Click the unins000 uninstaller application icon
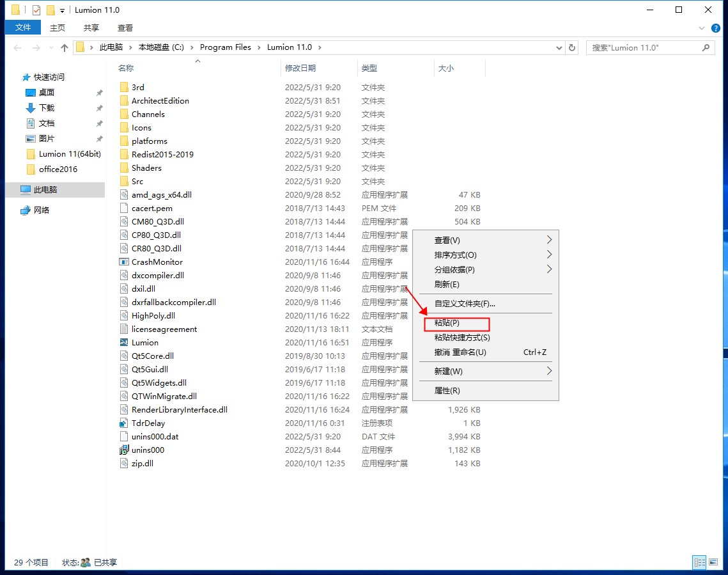The width and height of the screenshot is (728, 575). click(125, 450)
